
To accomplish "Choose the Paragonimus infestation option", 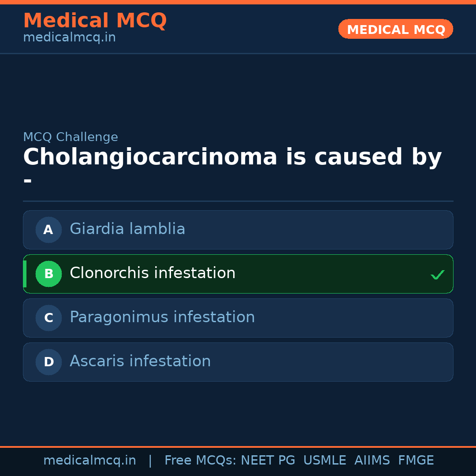I will (162, 317).
